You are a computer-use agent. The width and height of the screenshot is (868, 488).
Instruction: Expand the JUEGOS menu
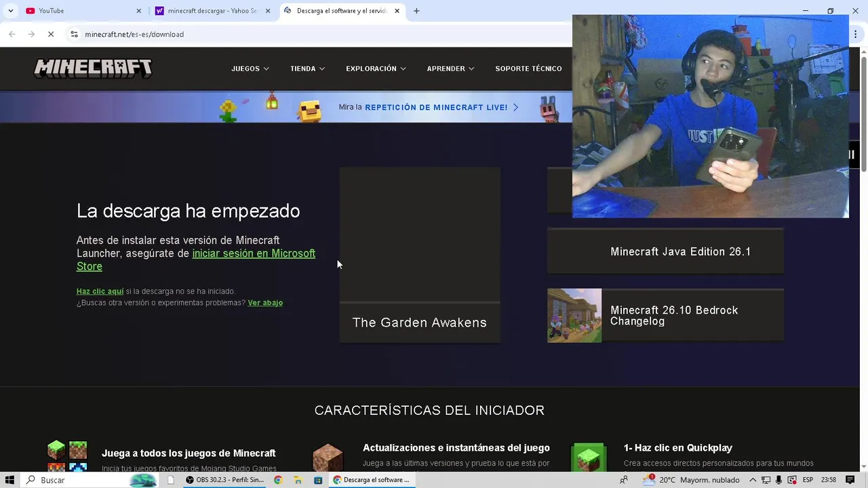coord(250,68)
